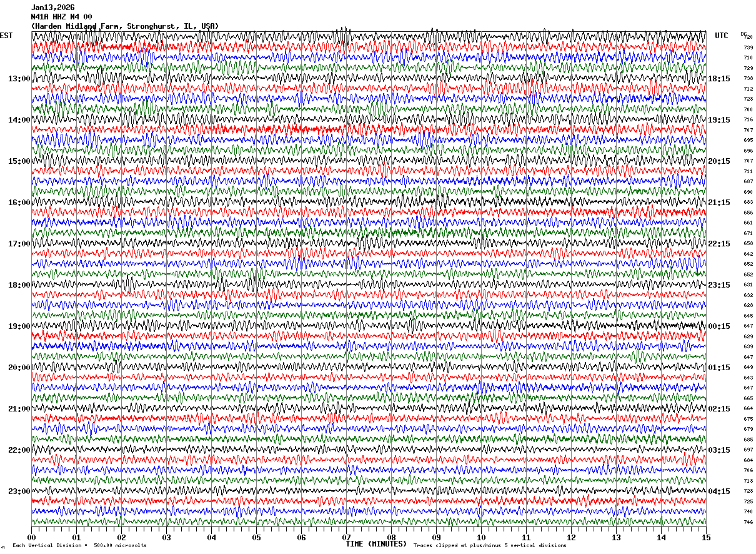This screenshot has width=756, height=554.
Task: Click the "14:00" EST time label
Action: click(x=19, y=120)
